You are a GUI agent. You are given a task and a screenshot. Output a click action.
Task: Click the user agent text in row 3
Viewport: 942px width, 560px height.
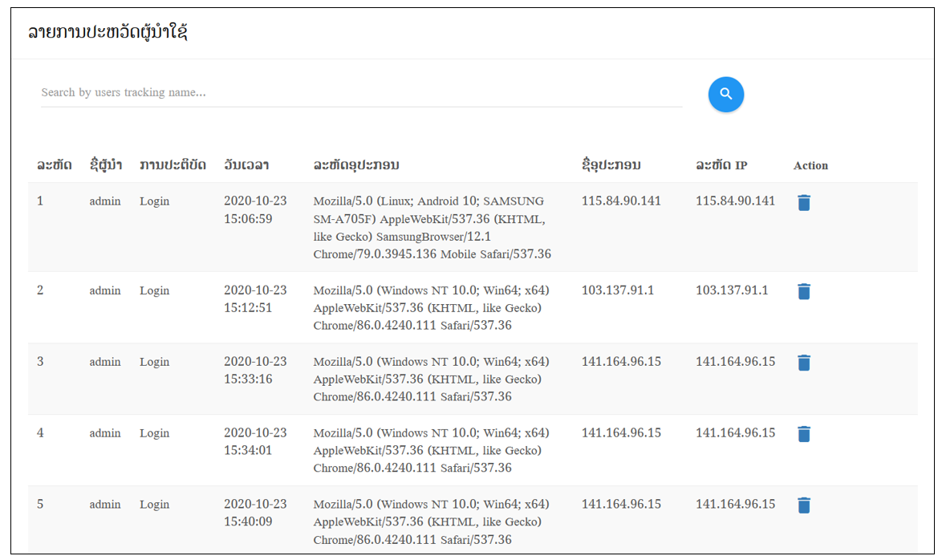pyautogui.click(x=432, y=379)
